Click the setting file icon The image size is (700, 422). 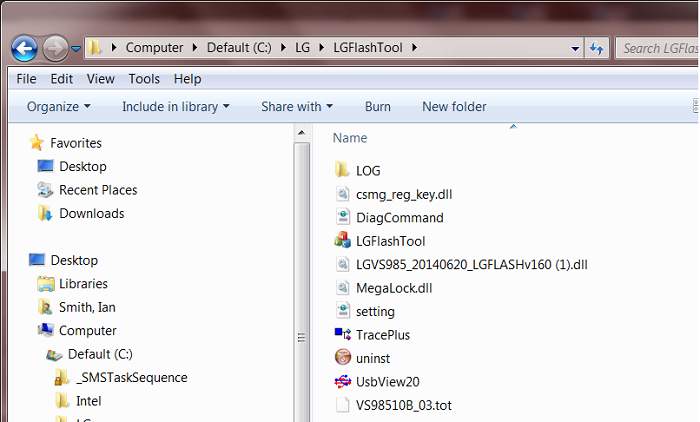[x=342, y=311]
